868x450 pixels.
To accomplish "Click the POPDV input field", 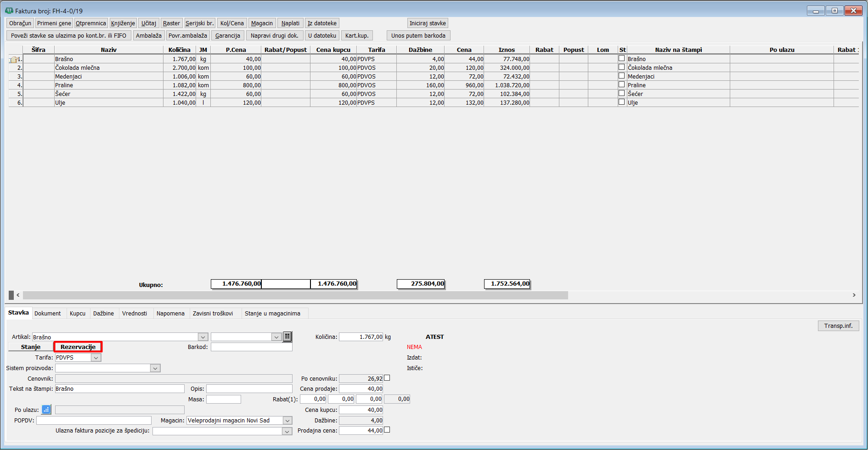I will click(94, 421).
